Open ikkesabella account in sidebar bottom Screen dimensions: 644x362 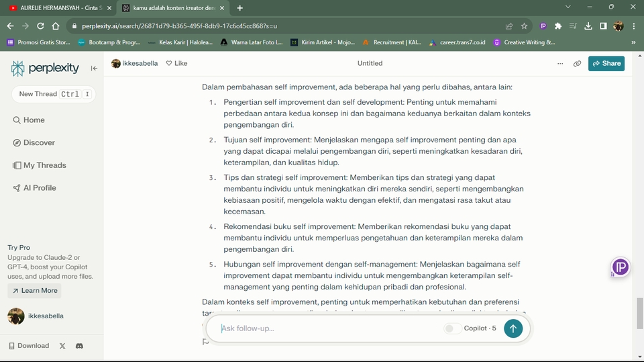36,316
